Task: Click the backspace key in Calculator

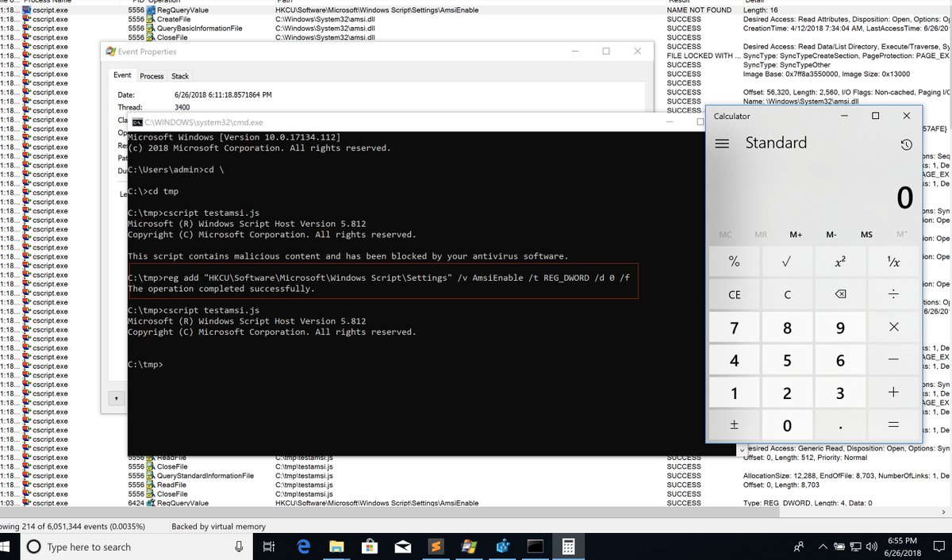Action: (x=840, y=294)
